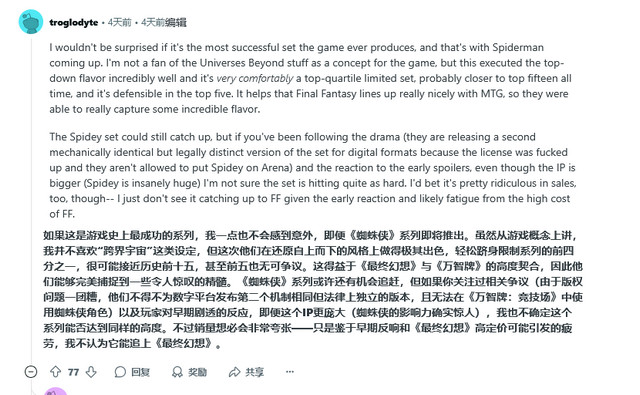
Task: Upvote the troglodyte comment
Action: pyautogui.click(x=56, y=372)
